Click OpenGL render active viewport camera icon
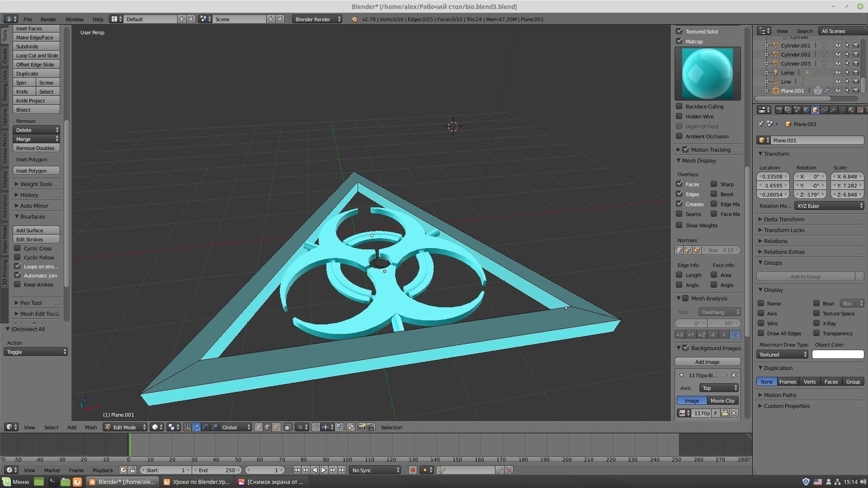Screen dimensions: 868x488 click(362, 427)
